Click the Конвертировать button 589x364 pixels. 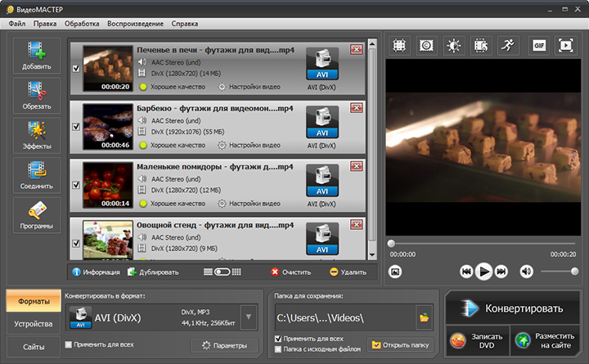tap(513, 308)
